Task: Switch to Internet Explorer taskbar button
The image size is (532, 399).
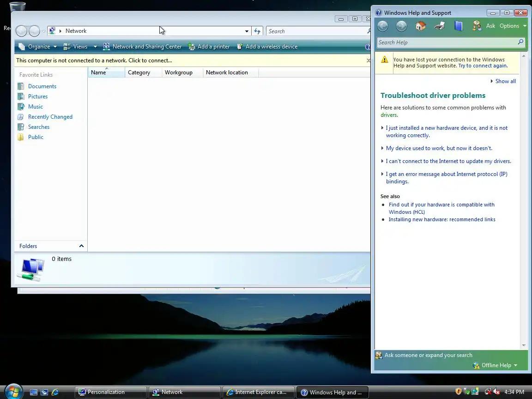Action: coord(259,392)
